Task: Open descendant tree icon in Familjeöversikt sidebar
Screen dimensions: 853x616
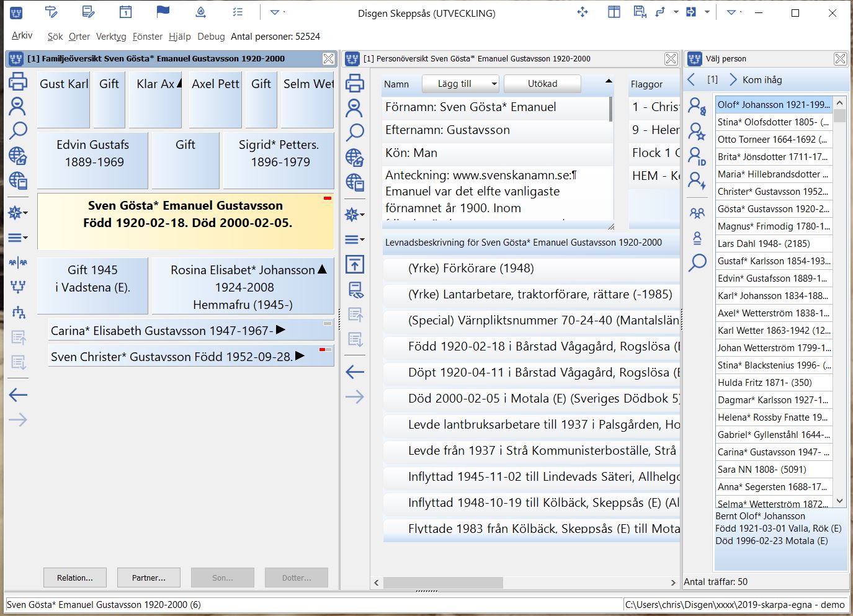Action: coord(18,312)
